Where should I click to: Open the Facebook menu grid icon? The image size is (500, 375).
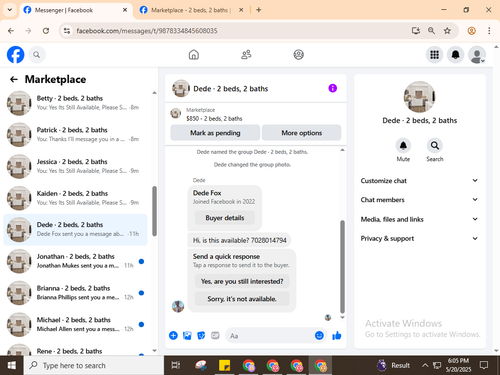pyautogui.click(x=434, y=55)
